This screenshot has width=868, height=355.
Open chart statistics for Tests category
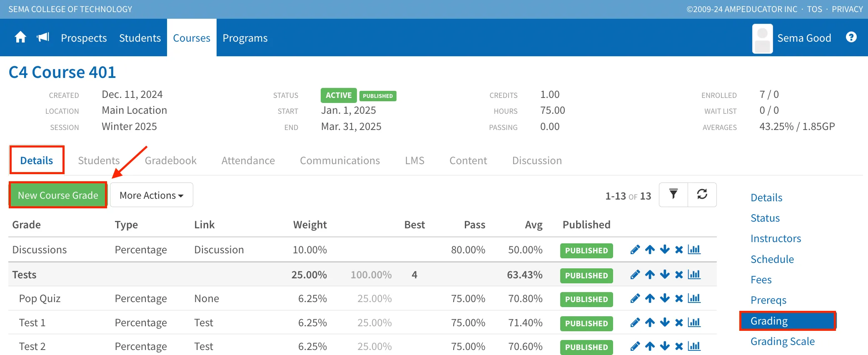click(694, 274)
